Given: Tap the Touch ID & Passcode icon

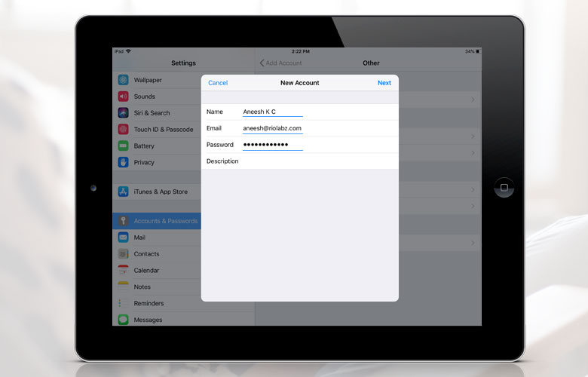Looking at the screenshot, I should tap(123, 130).
